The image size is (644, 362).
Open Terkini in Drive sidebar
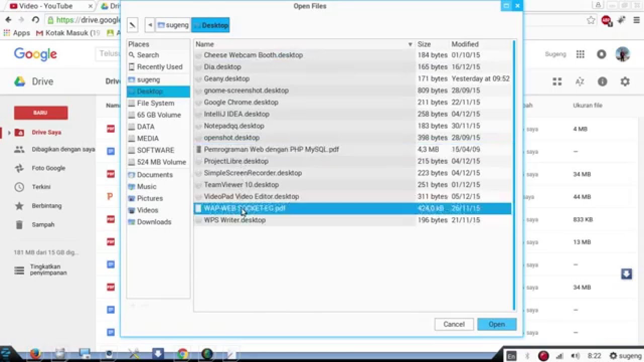[41, 187]
